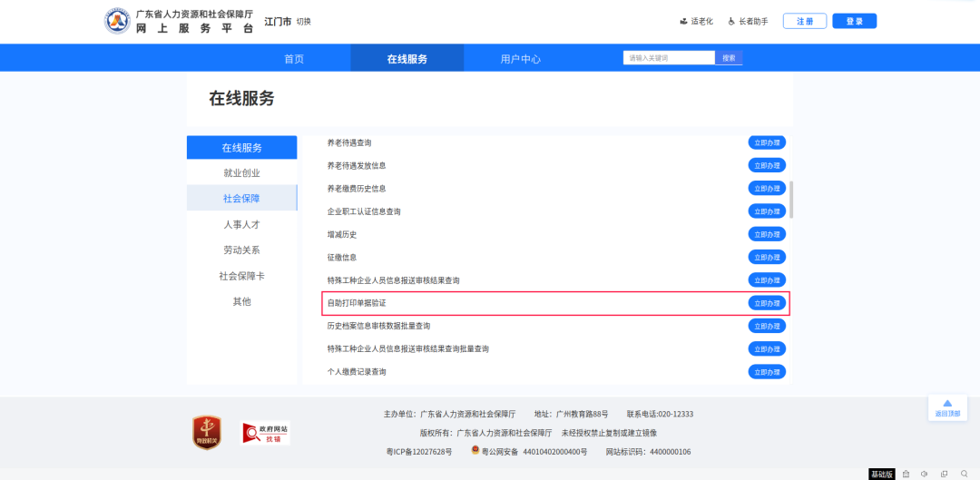980x480 pixels.
Task: Click the speaker icon in bottom bar
Action: (925, 474)
